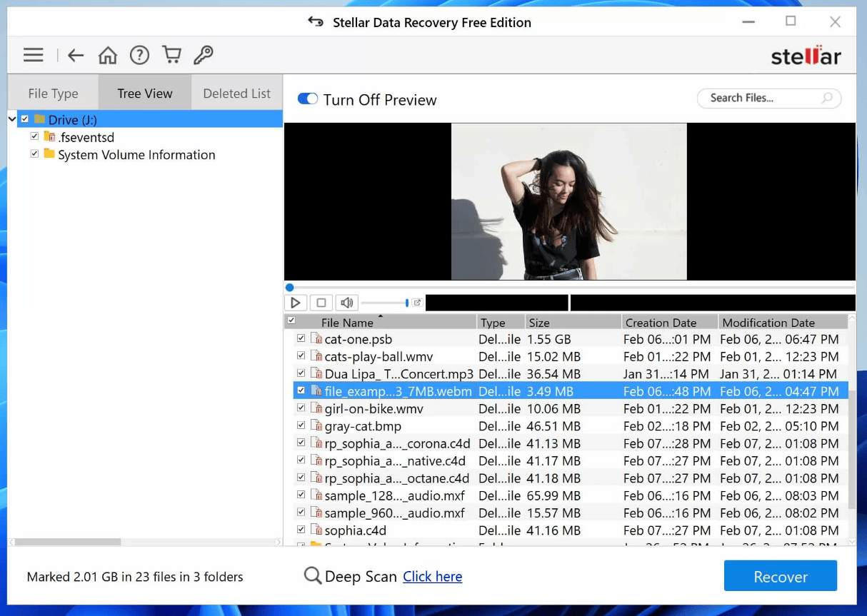867x616 pixels.
Task: Toggle the select-all checkbox in file list header
Action: point(291,321)
